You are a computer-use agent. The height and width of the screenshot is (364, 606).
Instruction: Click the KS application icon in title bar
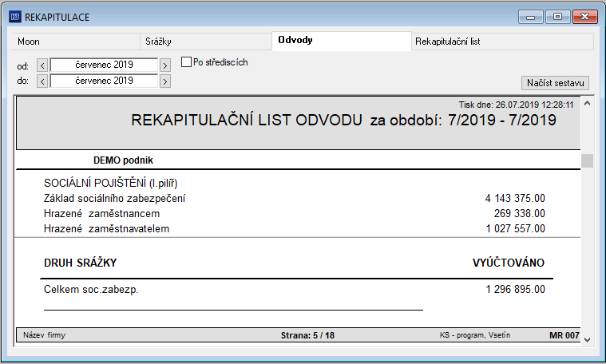coord(15,17)
